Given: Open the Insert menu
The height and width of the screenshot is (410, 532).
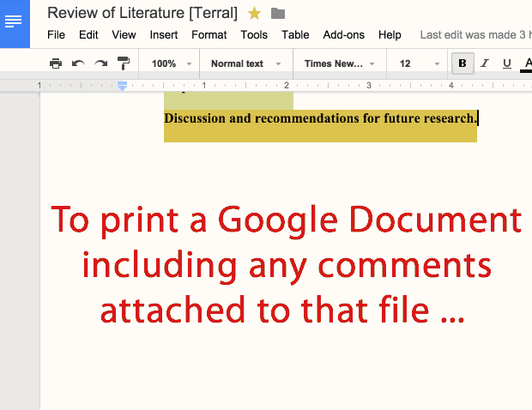Looking at the screenshot, I should (164, 34).
